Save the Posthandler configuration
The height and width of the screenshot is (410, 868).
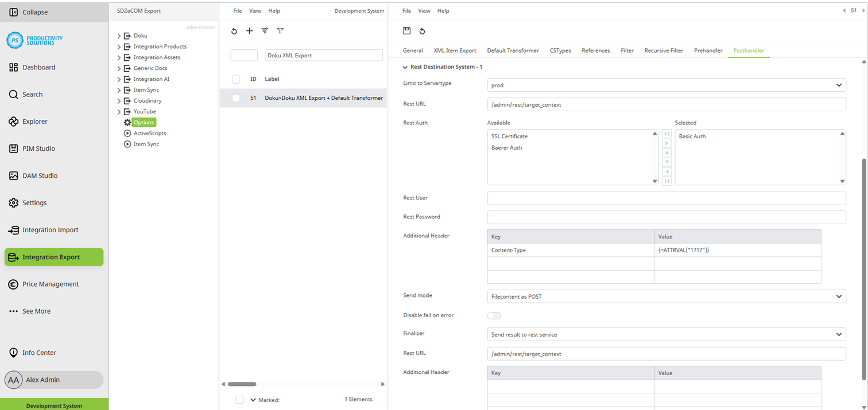click(x=408, y=31)
